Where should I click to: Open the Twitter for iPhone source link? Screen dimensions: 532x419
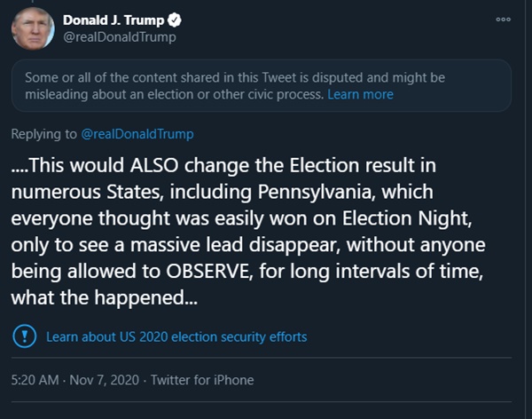202,380
